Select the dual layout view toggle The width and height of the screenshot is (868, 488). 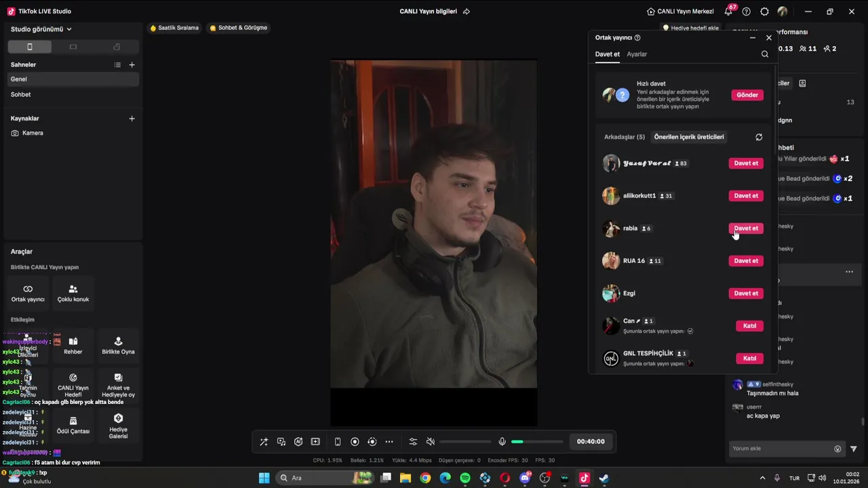coord(117,47)
